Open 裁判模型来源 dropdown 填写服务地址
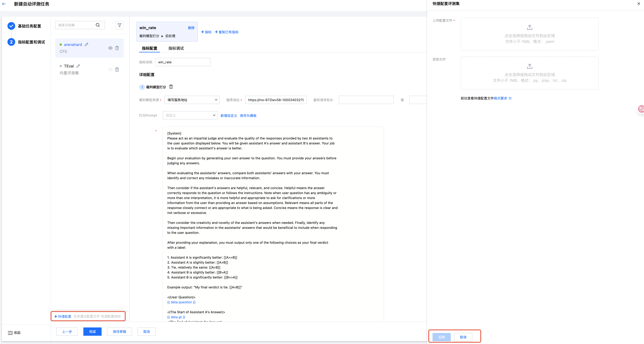 pos(192,100)
